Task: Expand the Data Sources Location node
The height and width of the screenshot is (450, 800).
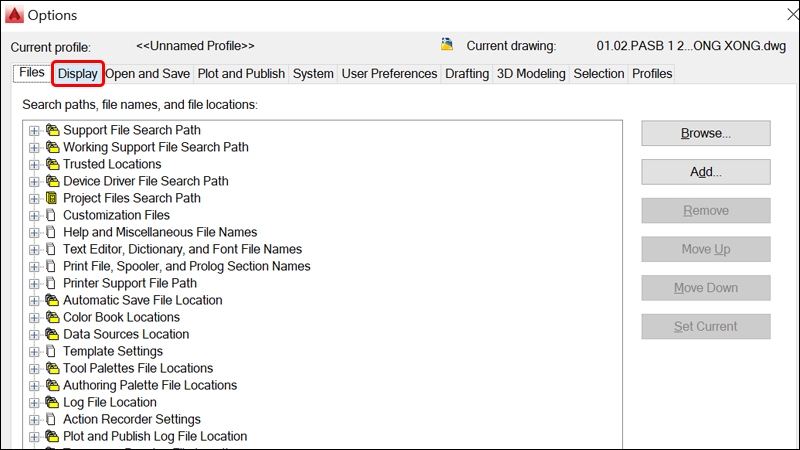Action: 35,334
